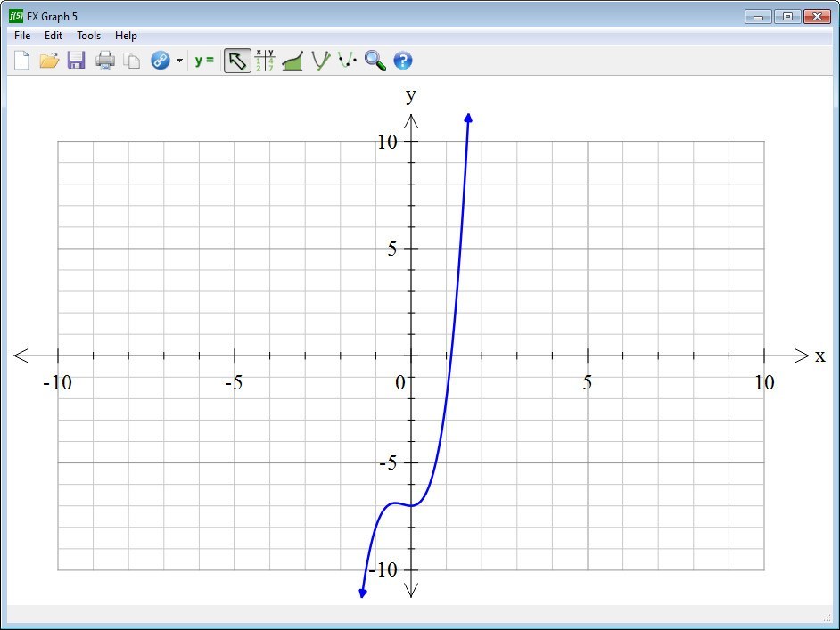840x630 pixels.
Task: Open help with the question mark icon
Action: [x=403, y=61]
